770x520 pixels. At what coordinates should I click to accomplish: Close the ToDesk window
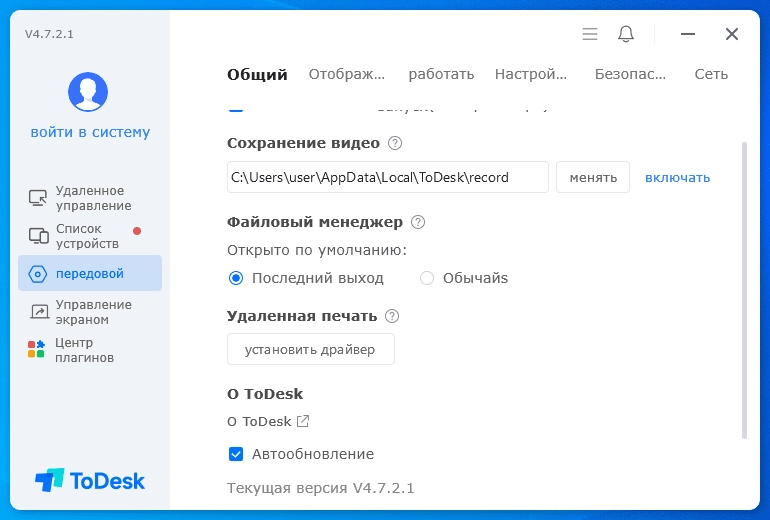[x=732, y=34]
